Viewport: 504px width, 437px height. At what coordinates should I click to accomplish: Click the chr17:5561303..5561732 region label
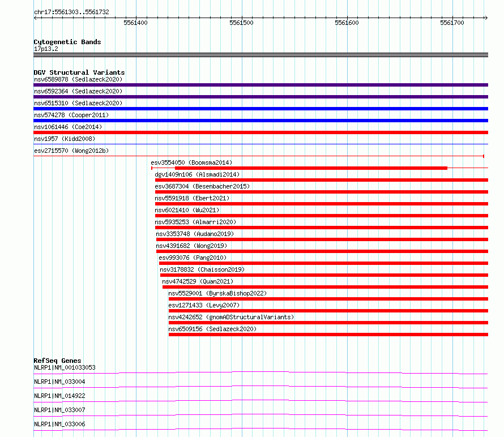(x=71, y=12)
